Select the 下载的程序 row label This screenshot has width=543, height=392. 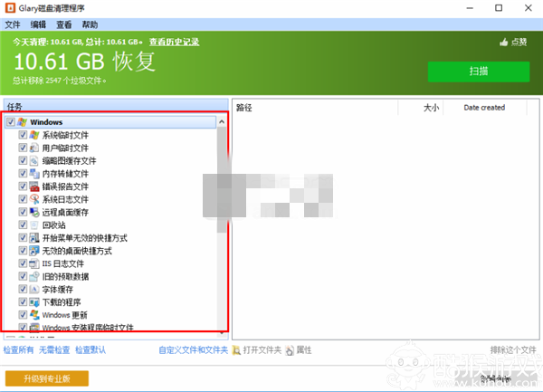point(62,302)
